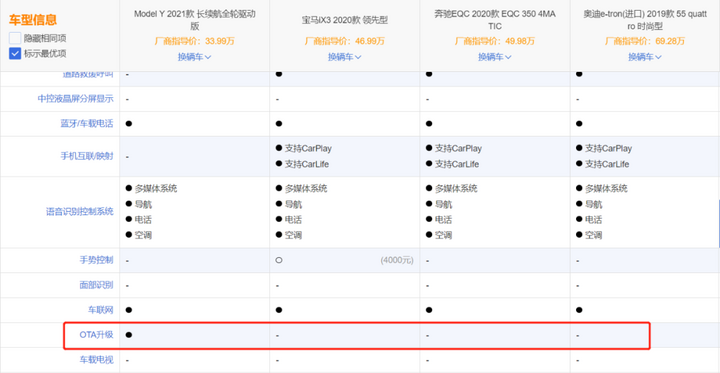Click 宝马iX3 2020款 领先型 title
This screenshot has width=720, height=373.
[344, 20]
